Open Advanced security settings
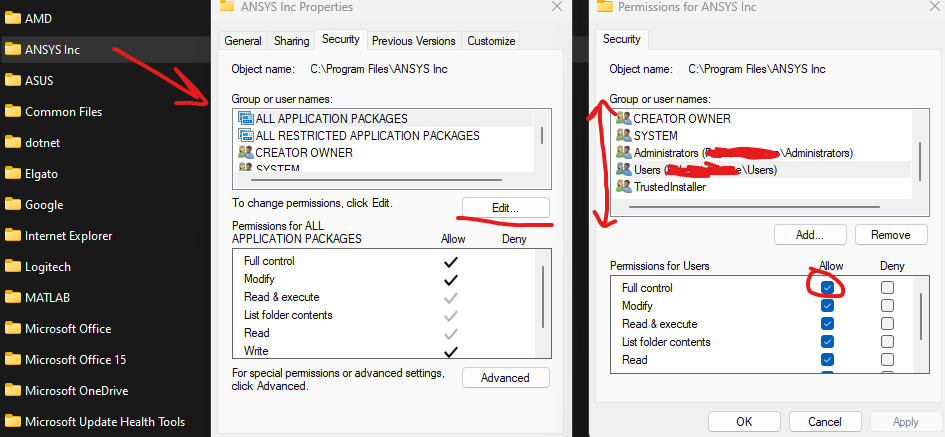This screenshot has width=945, height=437. [506, 378]
